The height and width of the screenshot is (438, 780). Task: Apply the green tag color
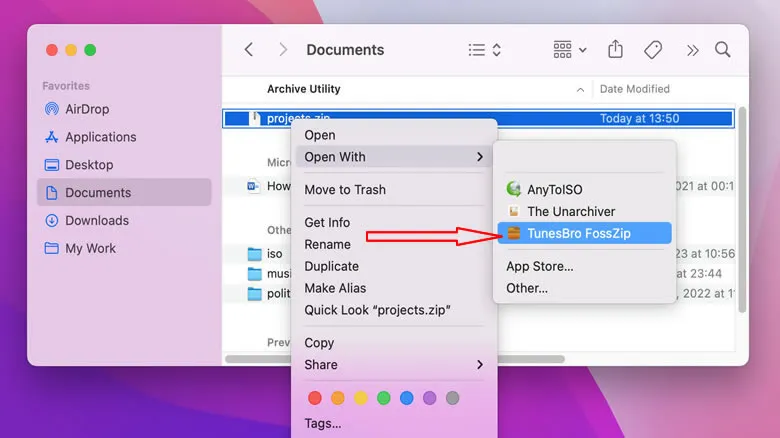click(x=384, y=398)
